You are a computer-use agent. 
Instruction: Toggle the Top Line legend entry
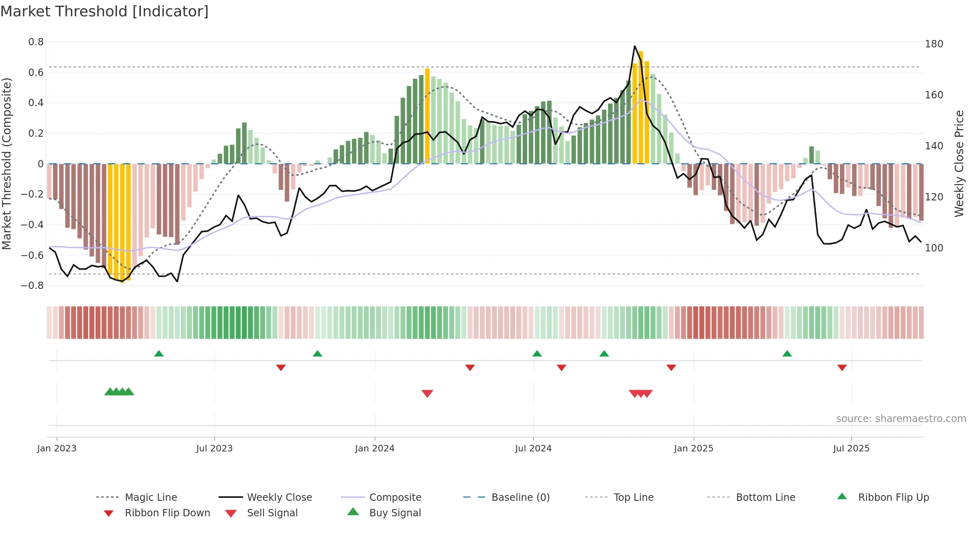point(619,497)
